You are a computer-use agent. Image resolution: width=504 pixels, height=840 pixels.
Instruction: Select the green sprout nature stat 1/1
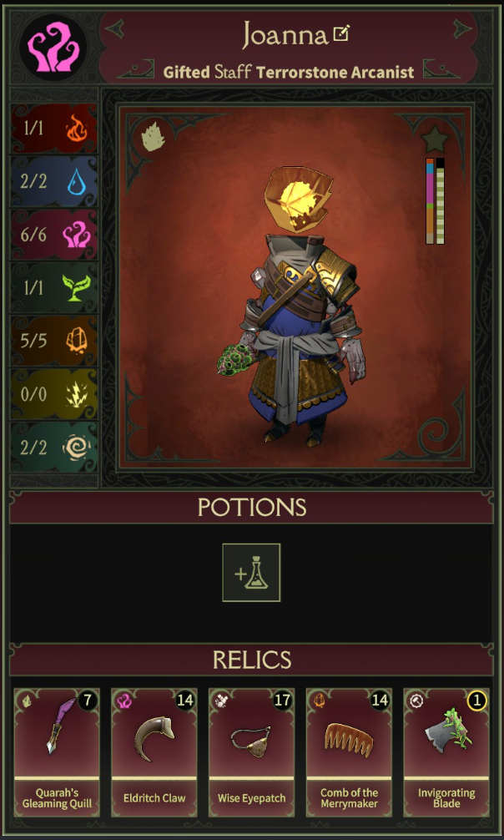point(53,288)
